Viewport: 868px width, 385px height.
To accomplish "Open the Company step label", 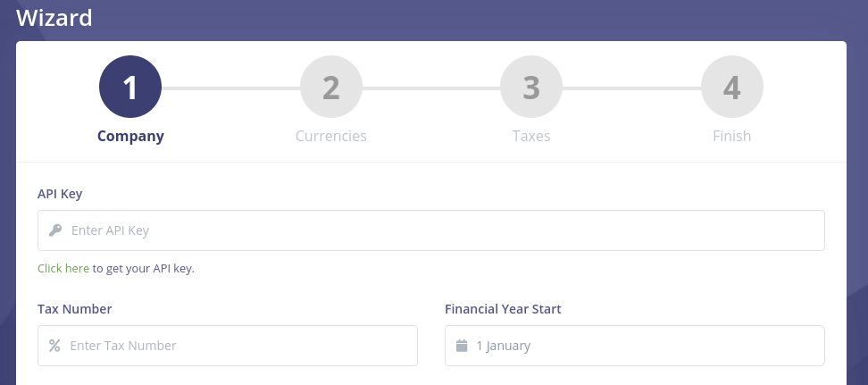I will pos(130,137).
